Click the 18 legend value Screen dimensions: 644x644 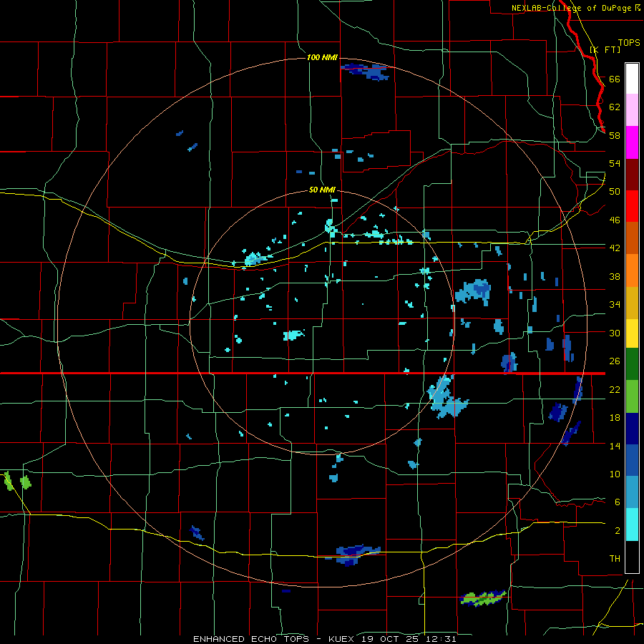(x=615, y=418)
